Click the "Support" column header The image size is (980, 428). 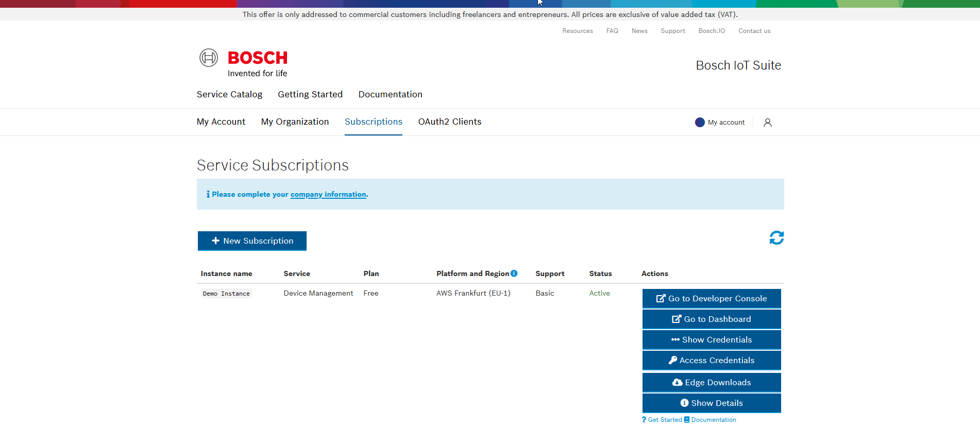(550, 273)
